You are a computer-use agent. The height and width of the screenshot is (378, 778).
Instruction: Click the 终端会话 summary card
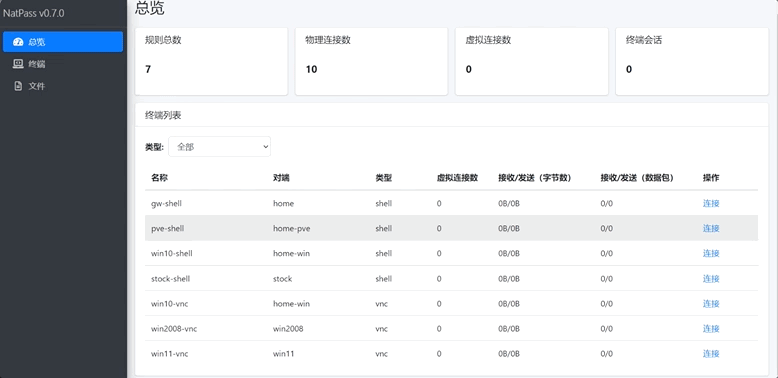point(692,61)
